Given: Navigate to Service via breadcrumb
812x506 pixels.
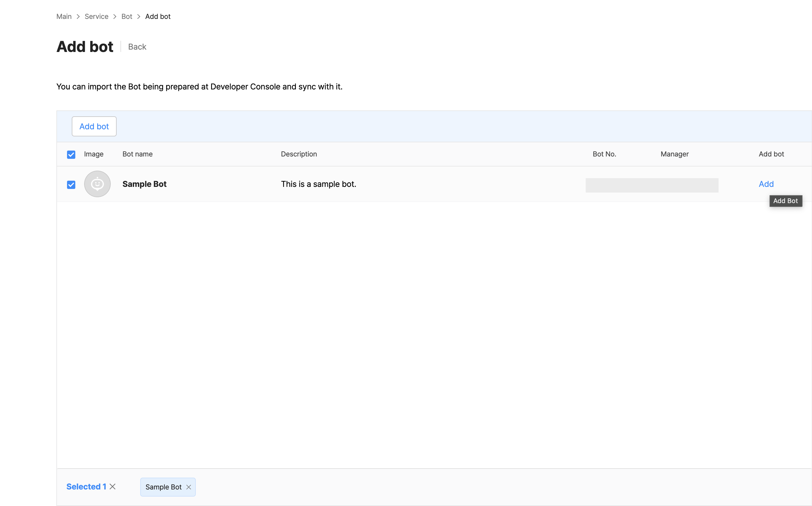Looking at the screenshot, I should [96, 16].
